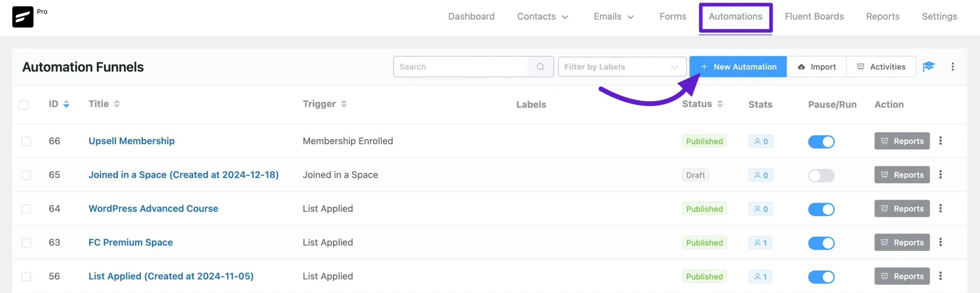Image resolution: width=980 pixels, height=293 pixels.
Task: Focus the Search input field
Action: [x=461, y=67]
